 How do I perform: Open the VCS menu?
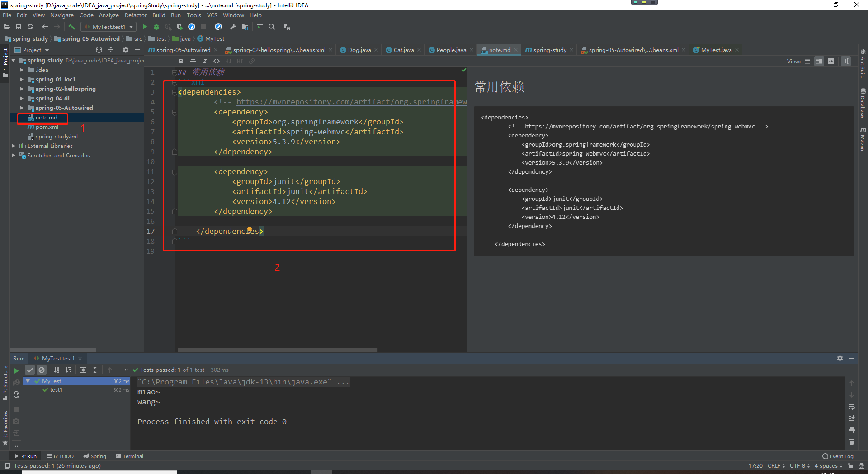click(212, 15)
